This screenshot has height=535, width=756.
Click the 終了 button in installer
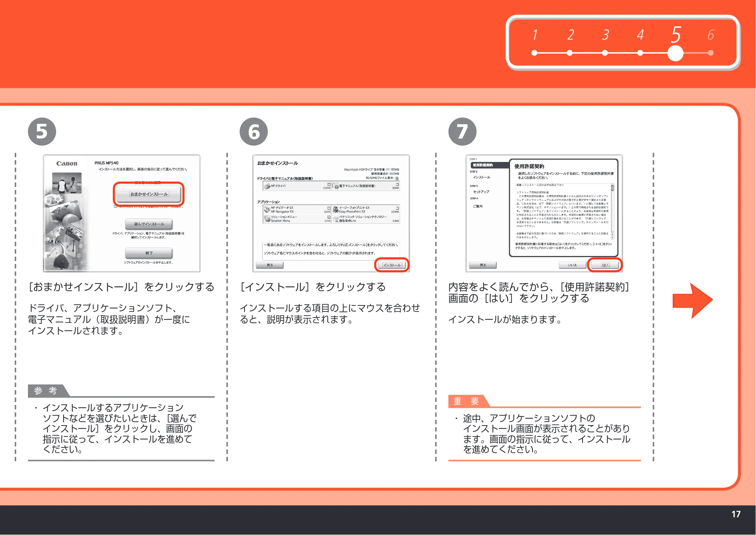149,253
